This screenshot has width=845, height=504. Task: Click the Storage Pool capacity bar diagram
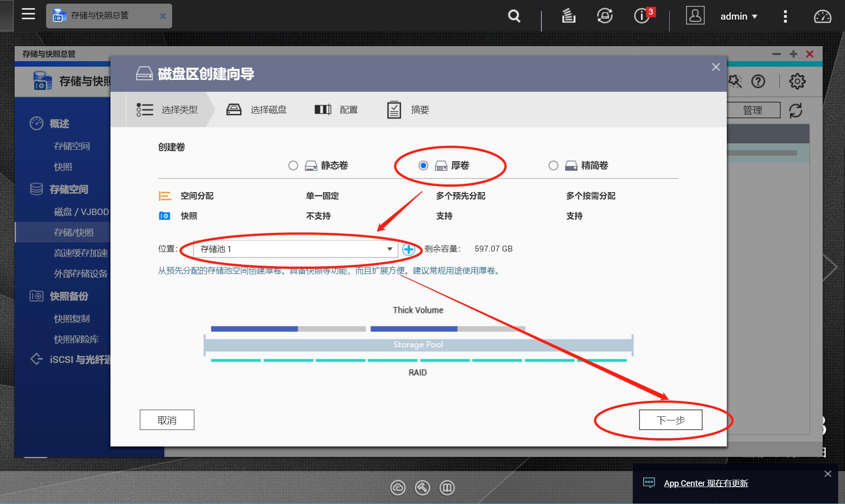click(x=418, y=345)
